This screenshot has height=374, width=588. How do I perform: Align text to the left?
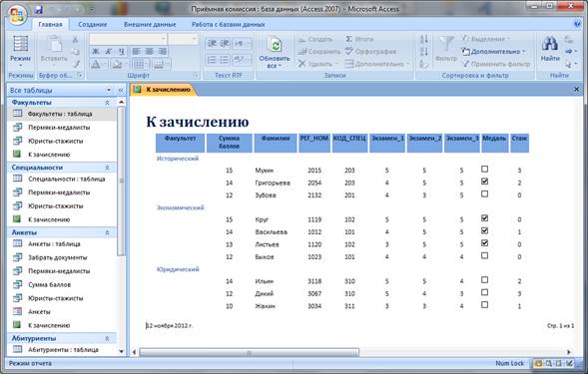(136, 51)
